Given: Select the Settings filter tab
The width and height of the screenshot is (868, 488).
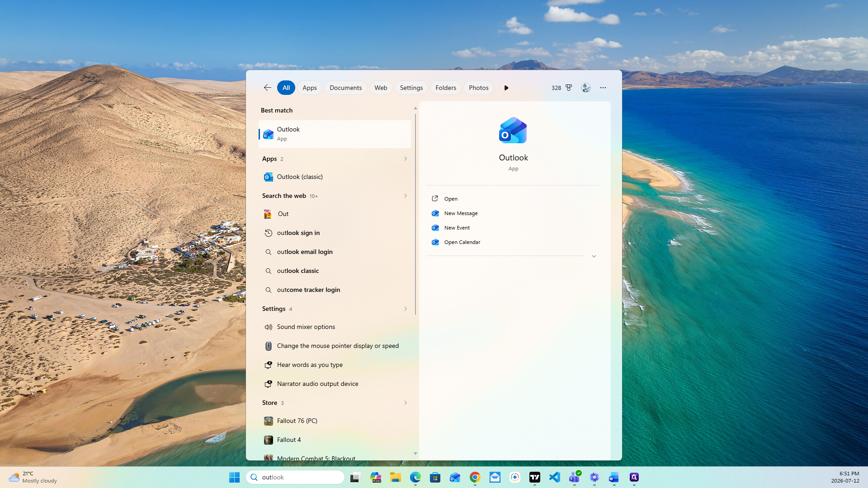Looking at the screenshot, I should point(411,88).
